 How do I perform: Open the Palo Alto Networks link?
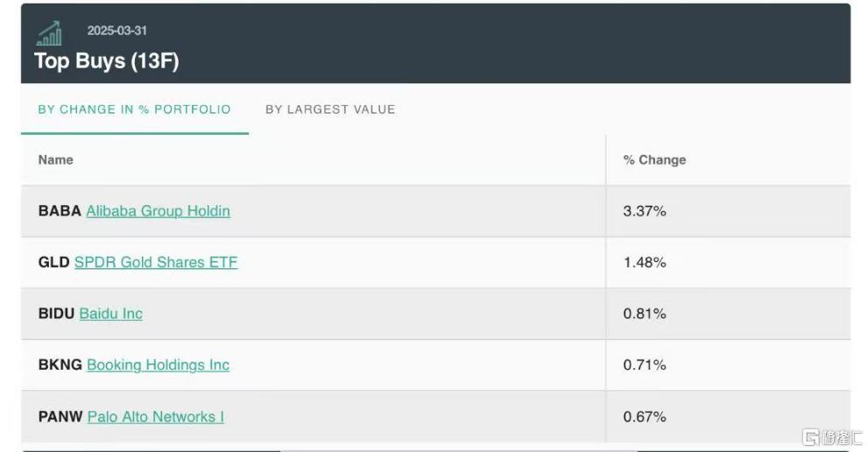[156, 417]
